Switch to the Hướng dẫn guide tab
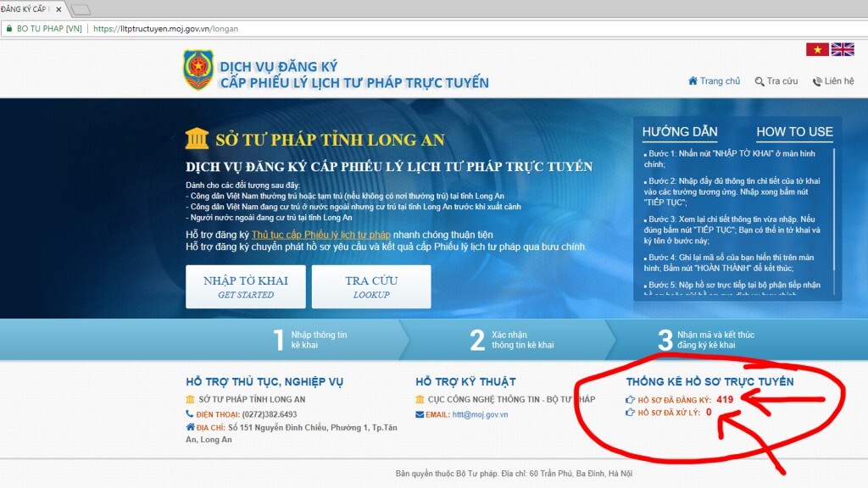868x488 pixels. tap(680, 131)
